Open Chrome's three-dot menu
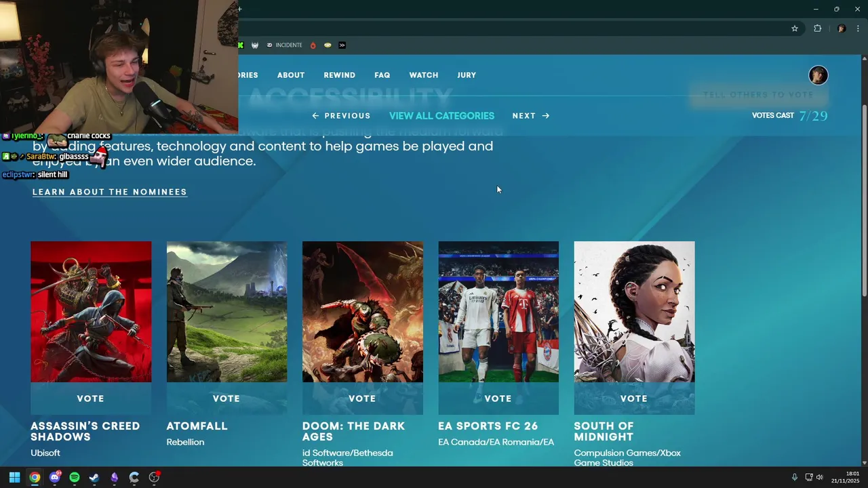The height and width of the screenshot is (488, 868). (858, 28)
